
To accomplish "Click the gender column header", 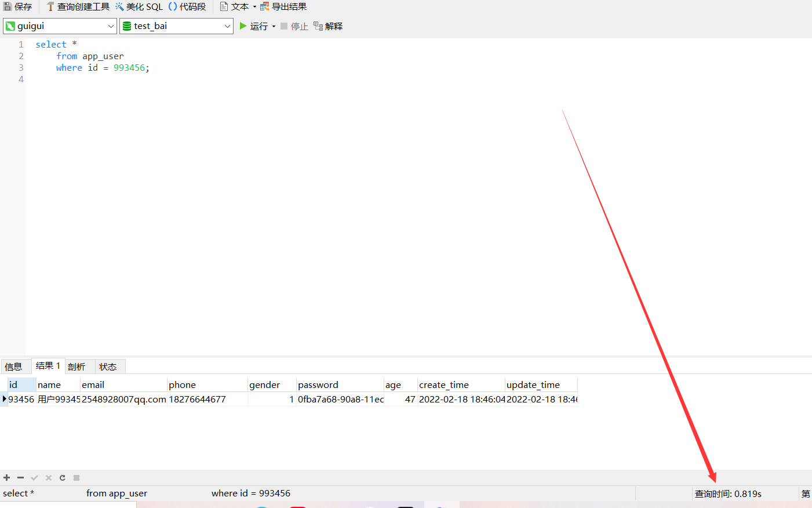I will point(272,384).
